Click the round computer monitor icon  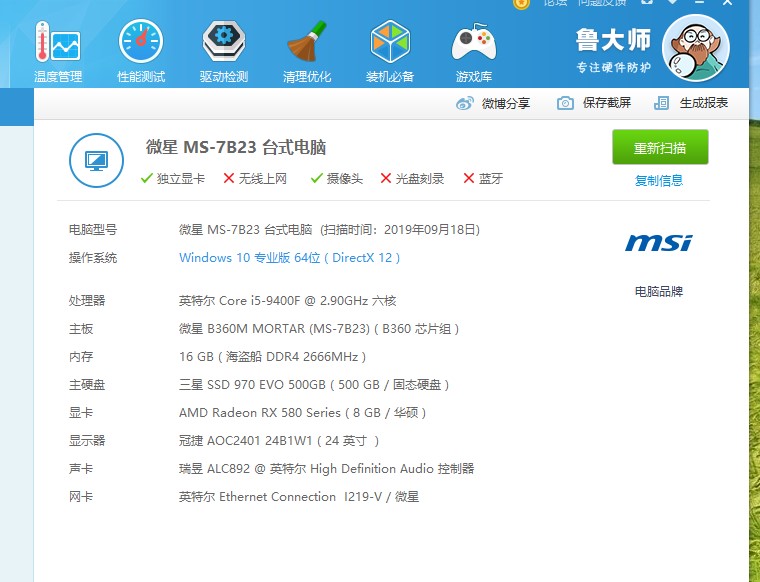96,160
